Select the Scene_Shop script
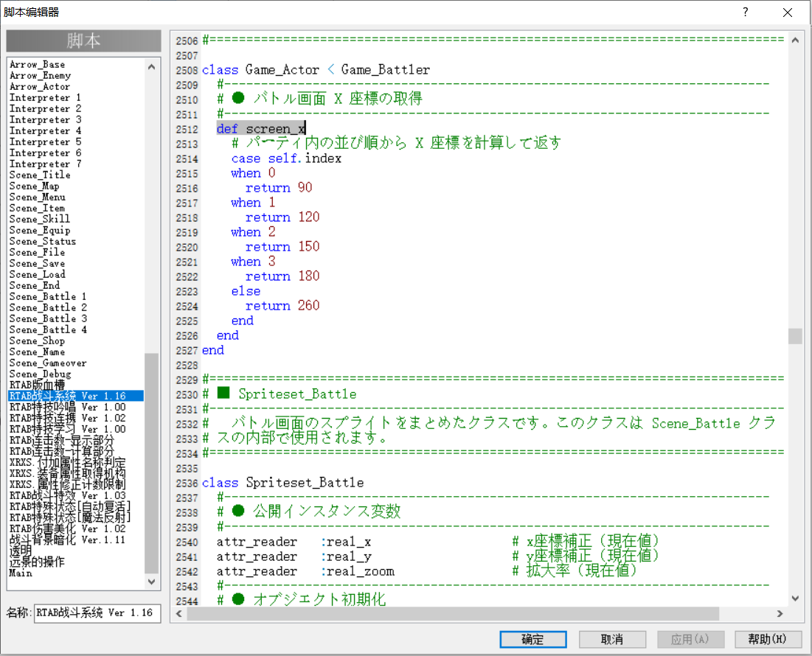Viewport: 812px width, 656px height. point(76,341)
